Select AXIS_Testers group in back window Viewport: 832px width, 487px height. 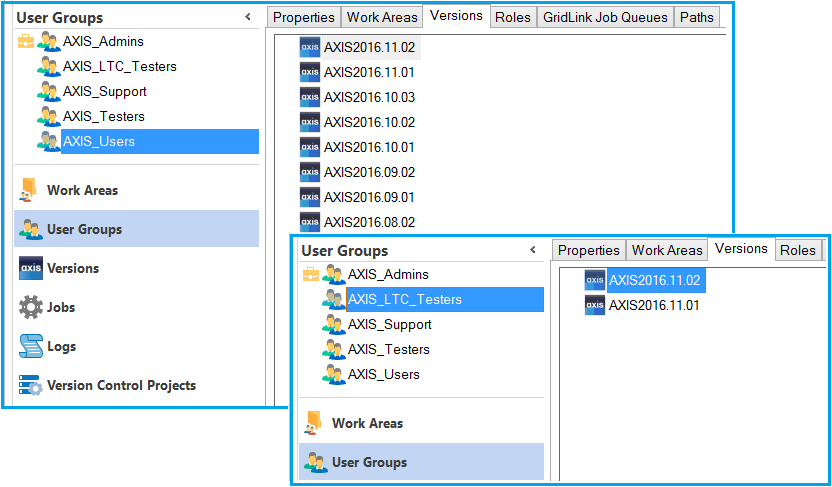coord(103,116)
